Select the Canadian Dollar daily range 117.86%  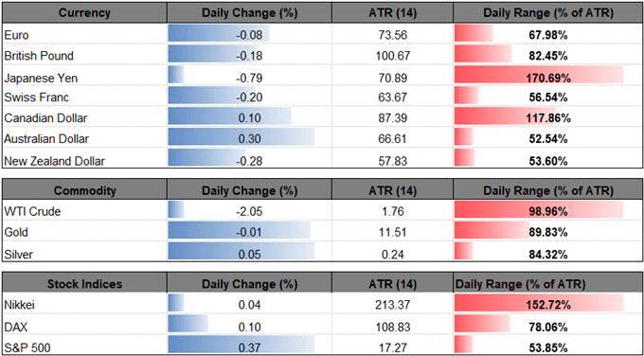pyautogui.click(x=548, y=118)
